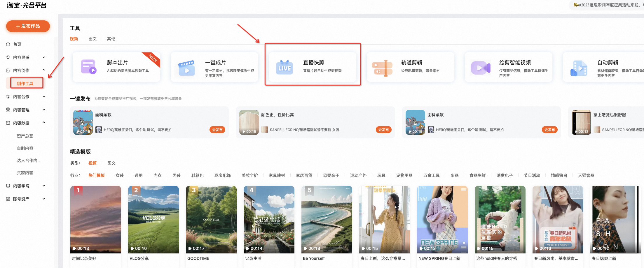Expand the 内容合作 chevron

pos(44,97)
